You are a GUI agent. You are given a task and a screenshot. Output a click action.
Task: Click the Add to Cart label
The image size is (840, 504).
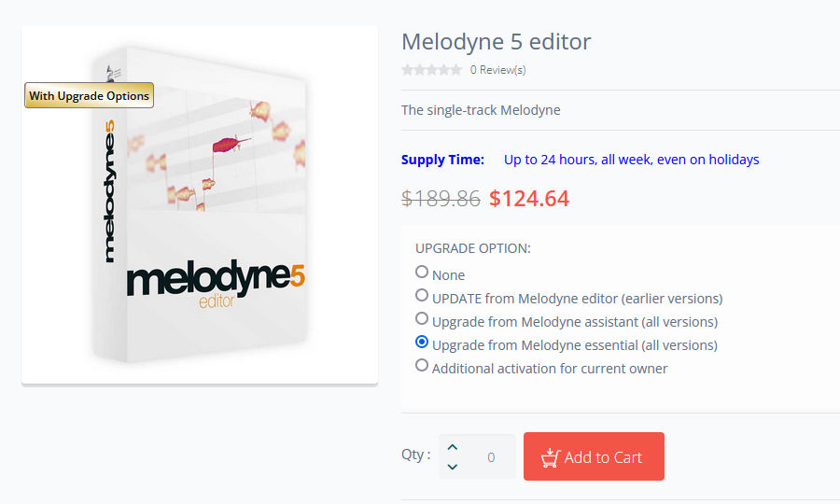coord(603,457)
